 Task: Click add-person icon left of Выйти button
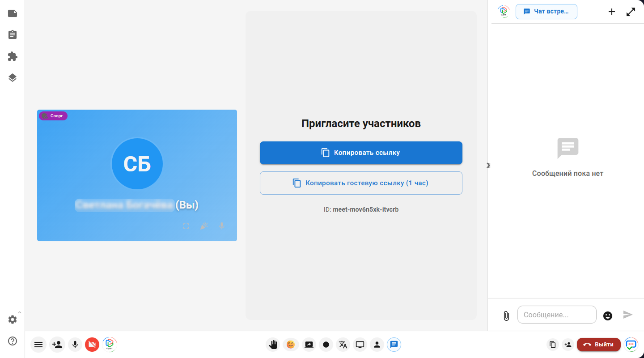pos(568,345)
